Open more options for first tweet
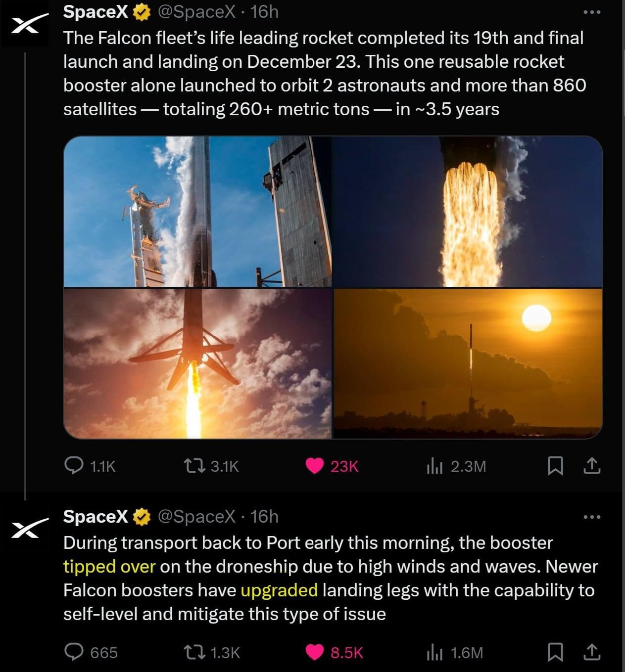The height and width of the screenshot is (672, 625). (x=592, y=12)
